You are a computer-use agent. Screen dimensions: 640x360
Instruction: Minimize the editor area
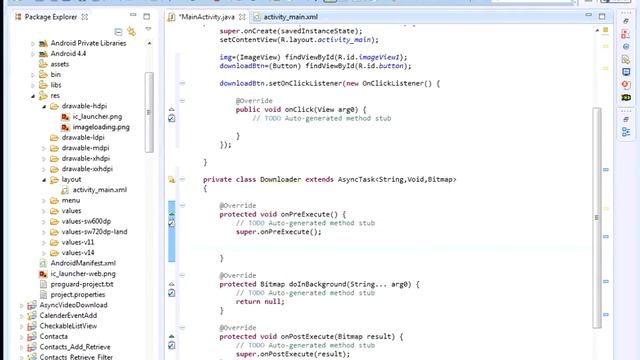coord(588,15)
